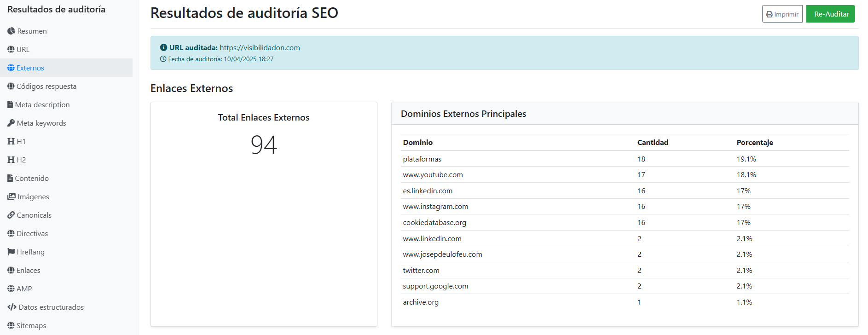Click the Imprimir button
The width and height of the screenshot is (868, 335).
(x=782, y=14)
